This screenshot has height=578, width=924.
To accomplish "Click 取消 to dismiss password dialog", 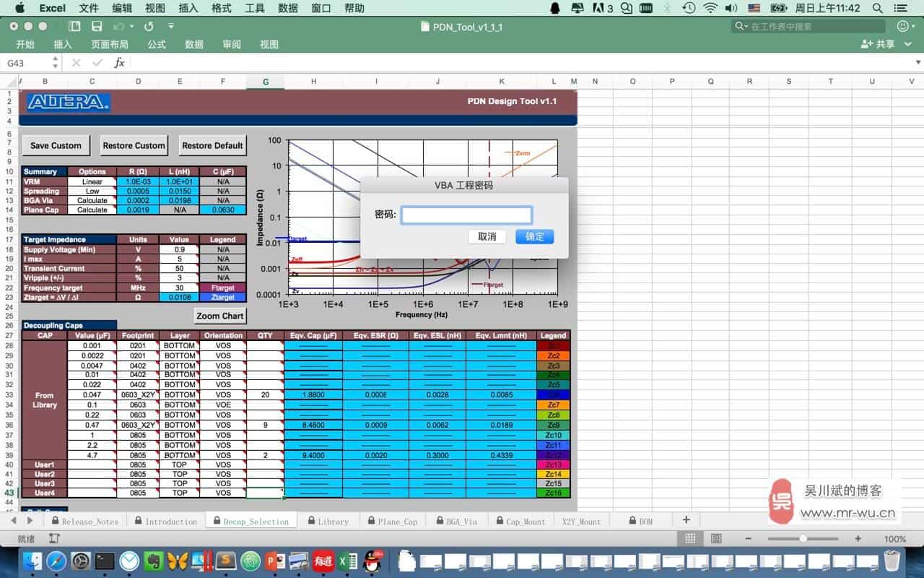I will (x=487, y=237).
